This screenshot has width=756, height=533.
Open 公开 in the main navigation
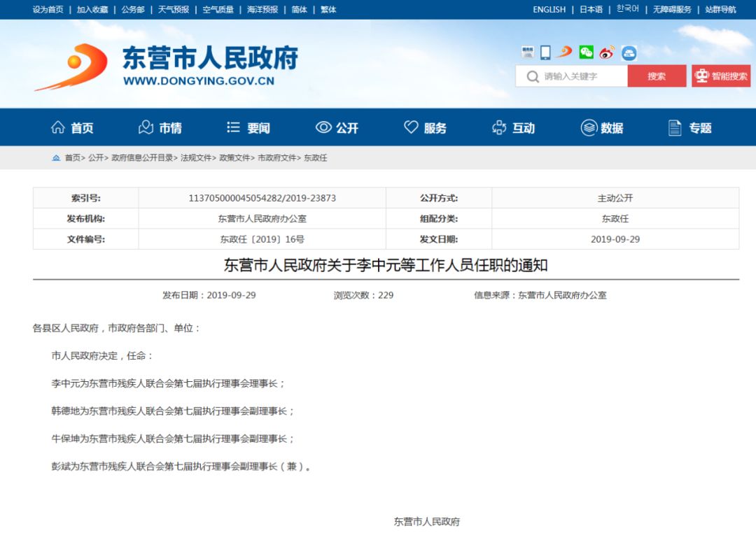[337, 128]
